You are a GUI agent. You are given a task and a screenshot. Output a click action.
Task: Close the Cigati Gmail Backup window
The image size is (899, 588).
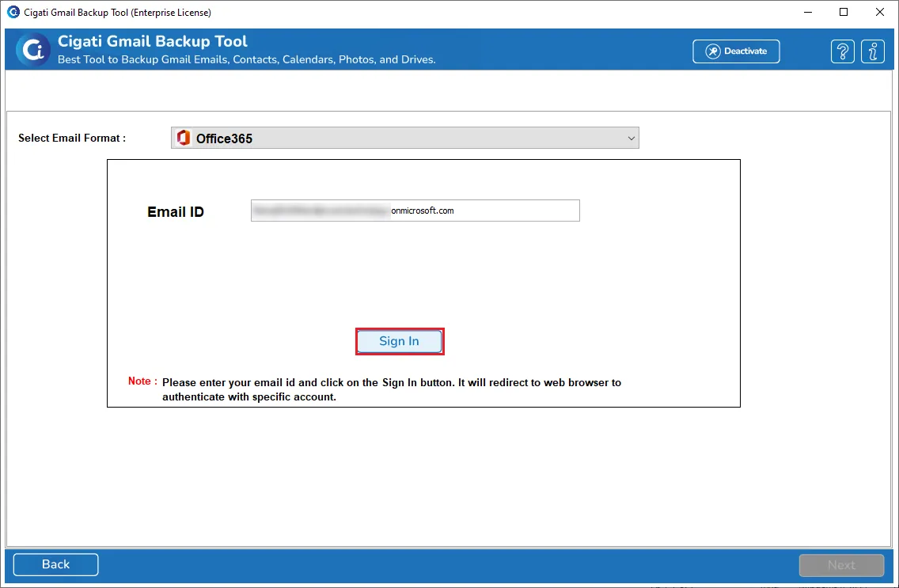pyautogui.click(x=879, y=12)
